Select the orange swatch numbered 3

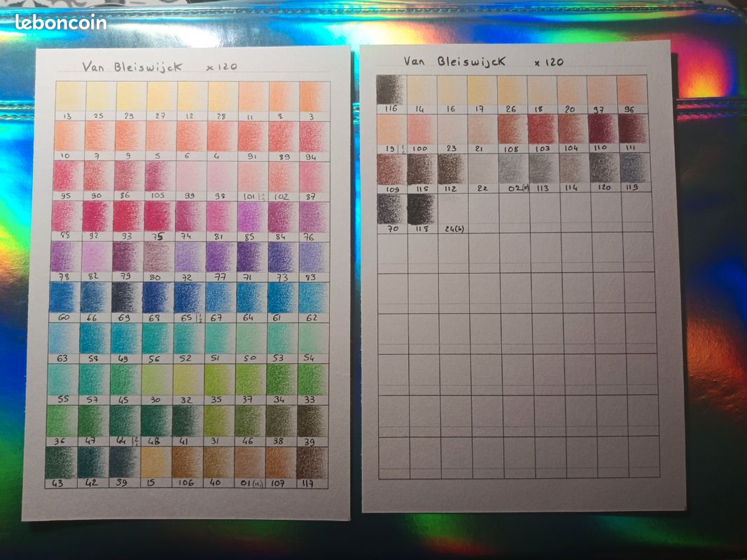click(315, 97)
